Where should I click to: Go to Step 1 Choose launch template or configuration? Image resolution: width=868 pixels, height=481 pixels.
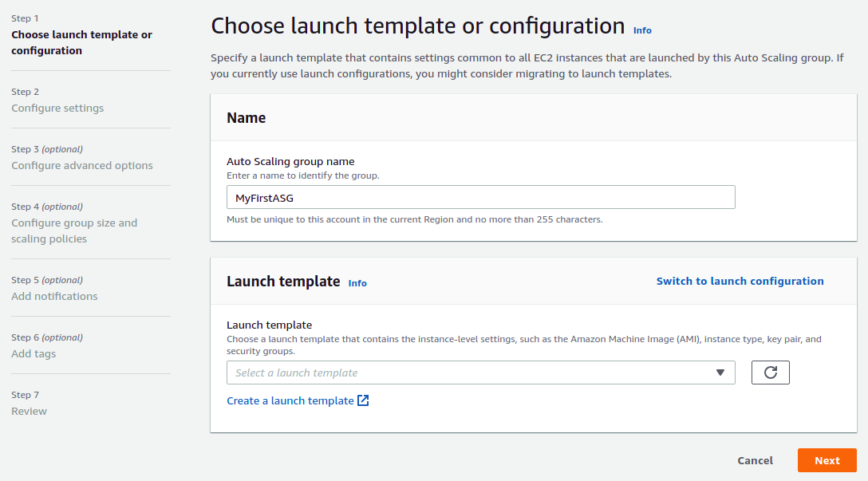tap(81, 42)
